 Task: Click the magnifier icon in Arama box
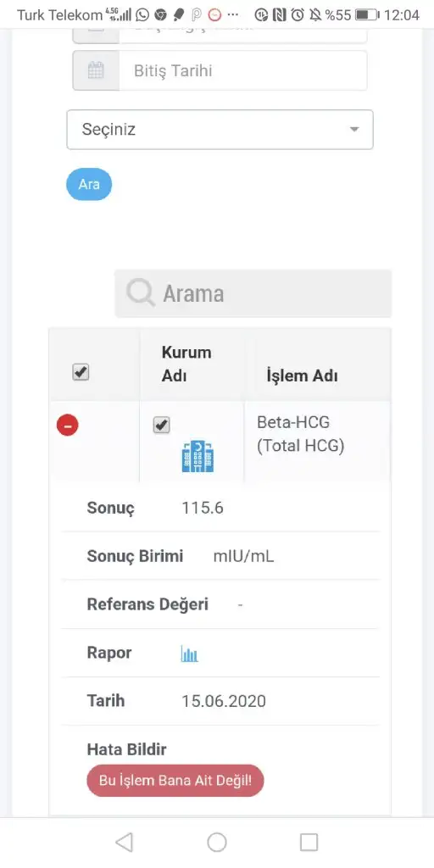point(140,292)
